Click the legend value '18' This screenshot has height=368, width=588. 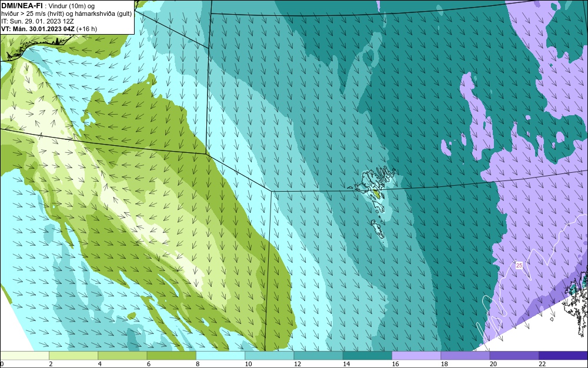(445, 364)
